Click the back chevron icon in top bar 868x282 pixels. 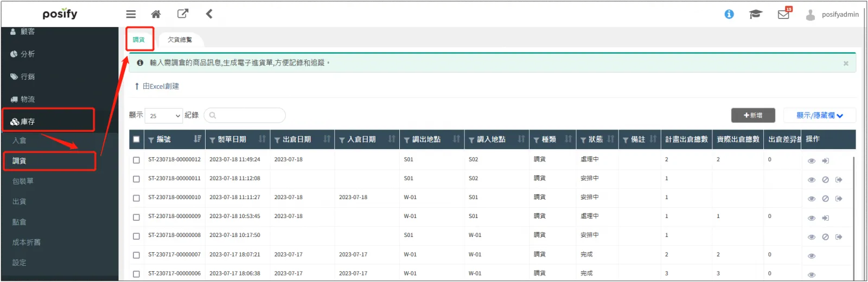[x=209, y=14]
